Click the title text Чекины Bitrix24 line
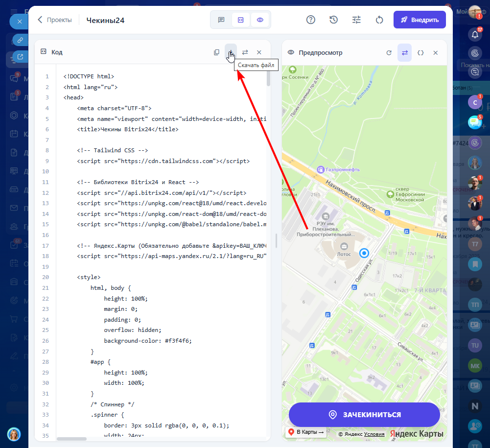This screenshot has width=490, height=448. [127, 129]
